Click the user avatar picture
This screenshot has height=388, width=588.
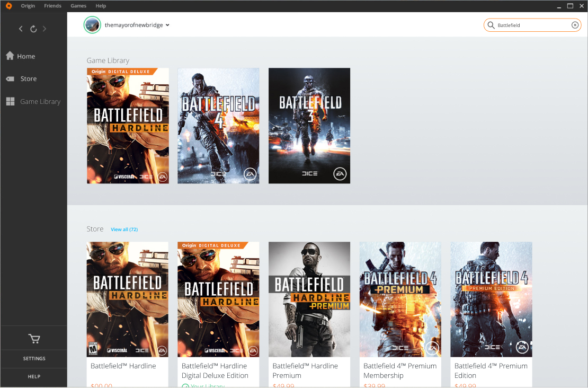pos(92,25)
